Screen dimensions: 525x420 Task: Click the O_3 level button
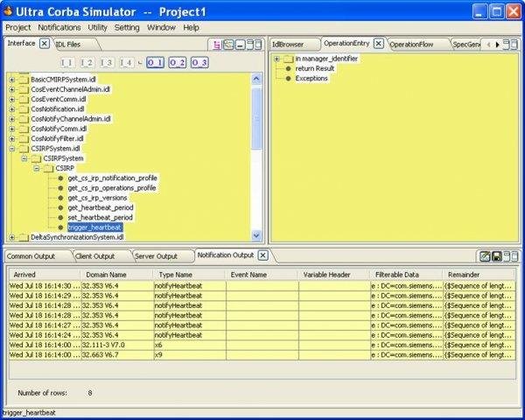pyautogui.click(x=199, y=62)
